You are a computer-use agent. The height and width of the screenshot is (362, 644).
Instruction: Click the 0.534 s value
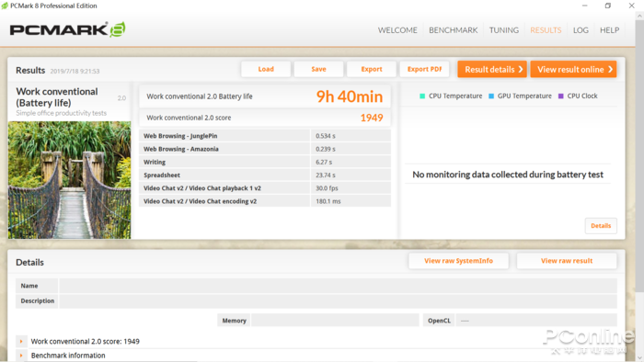point(326,136)
